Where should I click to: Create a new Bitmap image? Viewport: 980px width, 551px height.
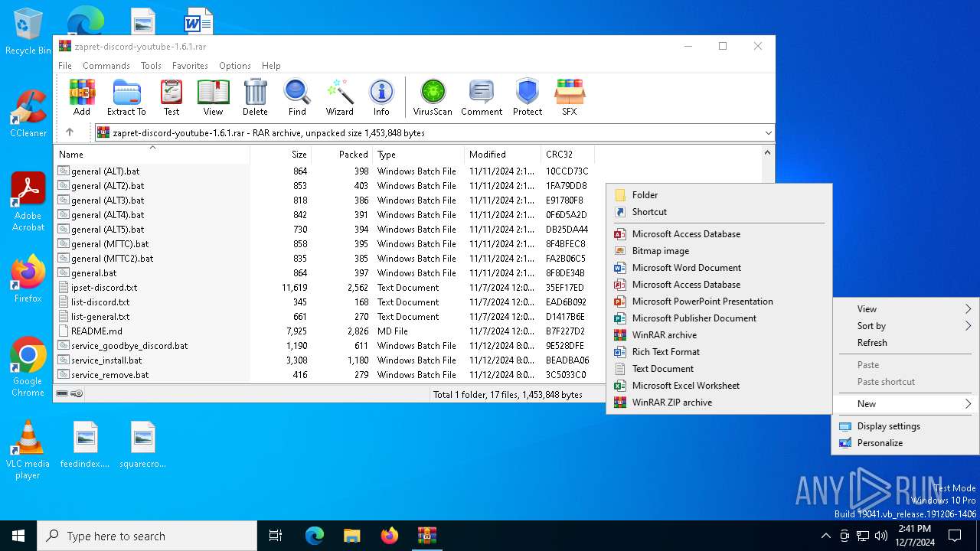click(719, 251)
